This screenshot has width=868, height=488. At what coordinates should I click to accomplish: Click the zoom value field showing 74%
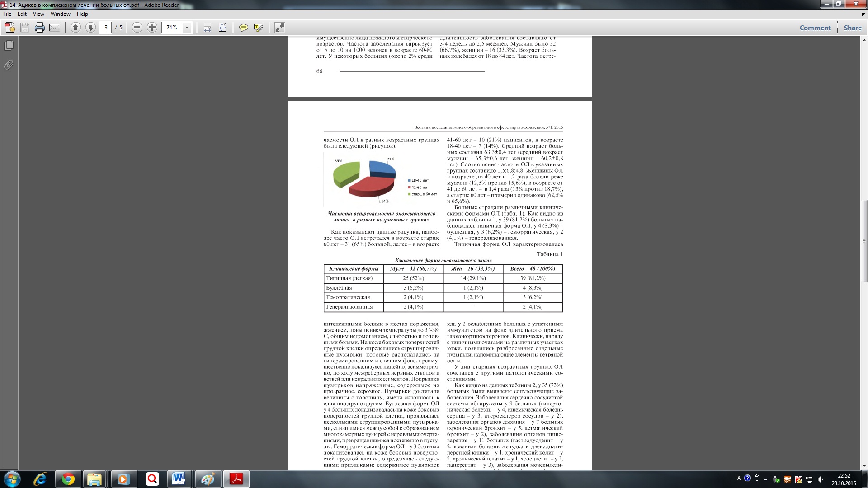(x=172, y=28)
